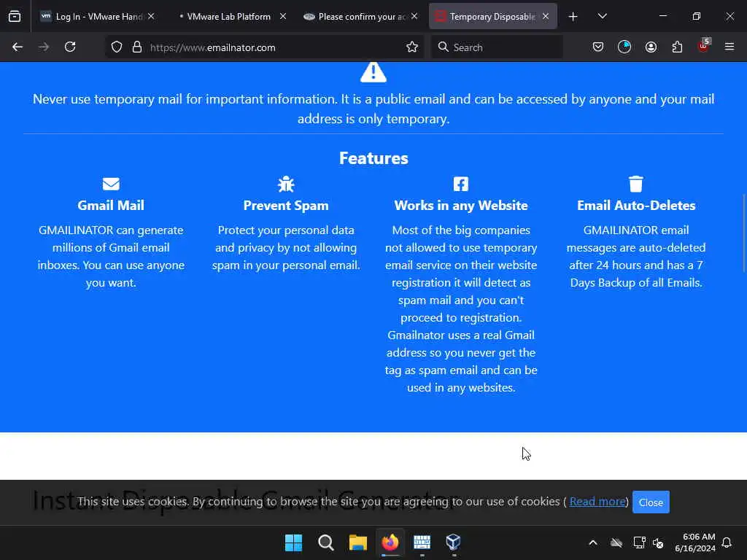The height and width of the screenshot is (560, 747).
Task: Open Save to Pocket button
Action: tap(598, 47)
